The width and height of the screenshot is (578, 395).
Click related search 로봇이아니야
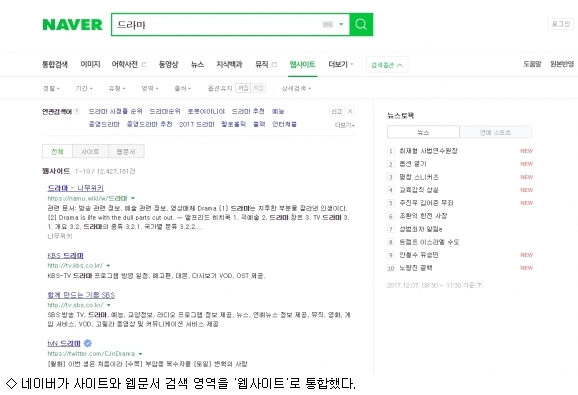pos(206,111)
